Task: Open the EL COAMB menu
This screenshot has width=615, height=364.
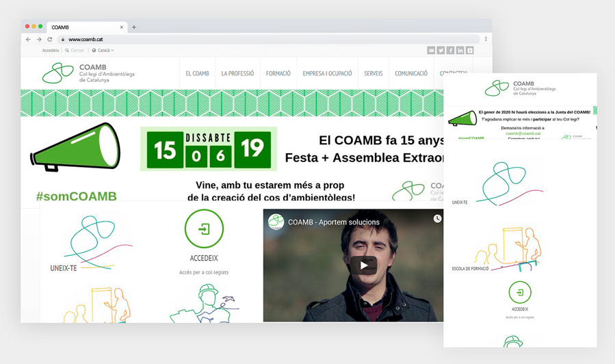Action: (197, 73)
